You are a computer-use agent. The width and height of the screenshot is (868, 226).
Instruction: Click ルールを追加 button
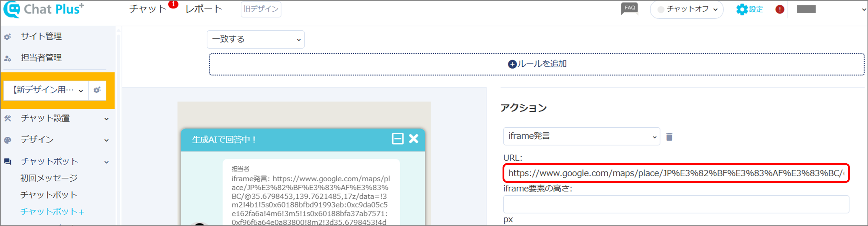[x=537, y=64]
